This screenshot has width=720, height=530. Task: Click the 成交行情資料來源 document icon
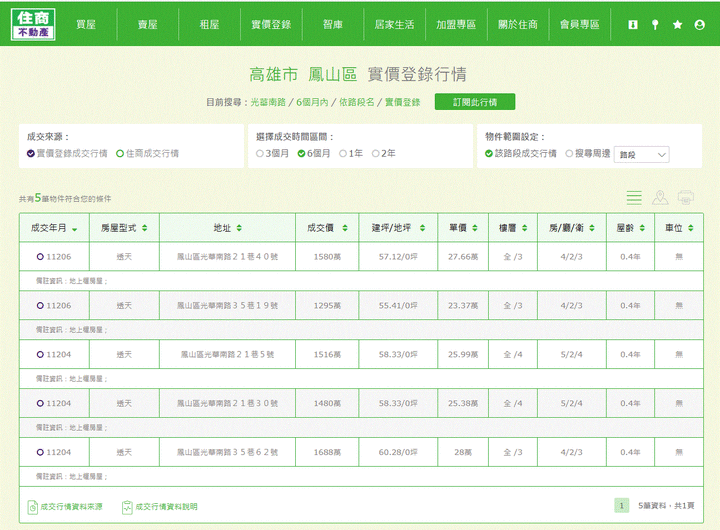(x=32, y=507)
